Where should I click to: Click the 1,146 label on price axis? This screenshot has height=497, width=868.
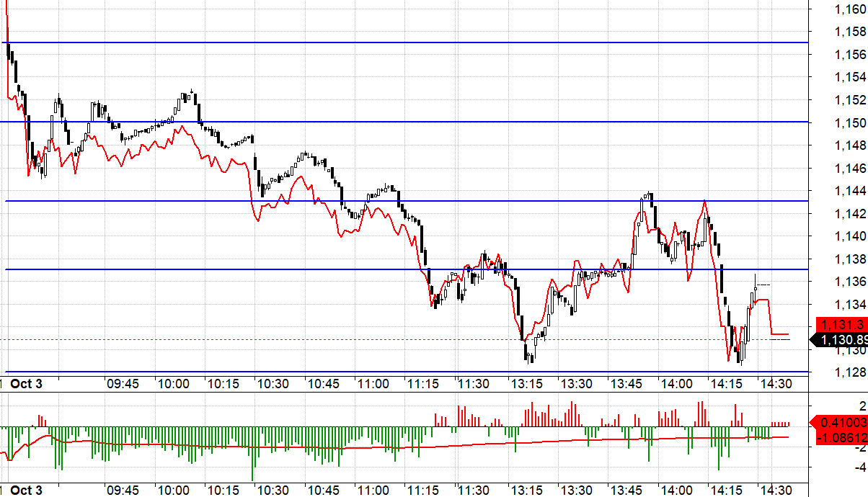[x=849, y=168]
